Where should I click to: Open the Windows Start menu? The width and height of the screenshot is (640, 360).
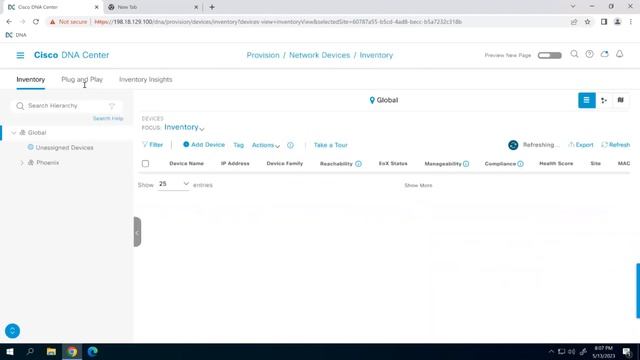point(10,351)
